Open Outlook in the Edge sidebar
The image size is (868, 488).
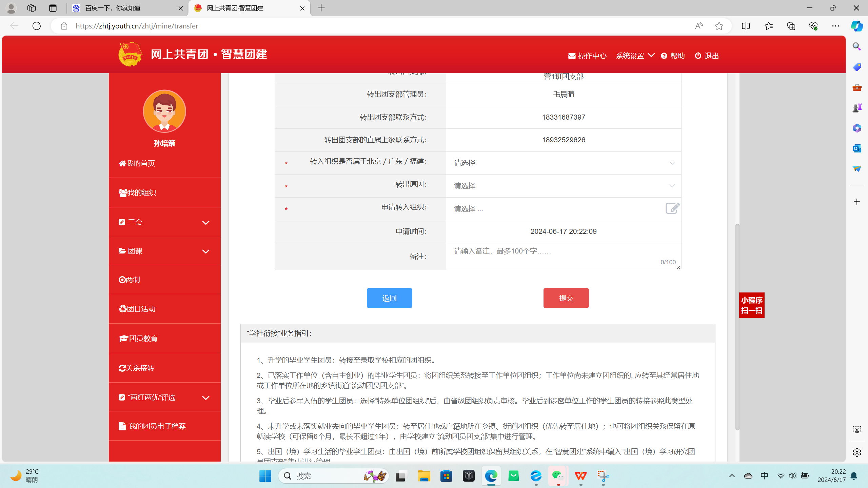point(857,148)
